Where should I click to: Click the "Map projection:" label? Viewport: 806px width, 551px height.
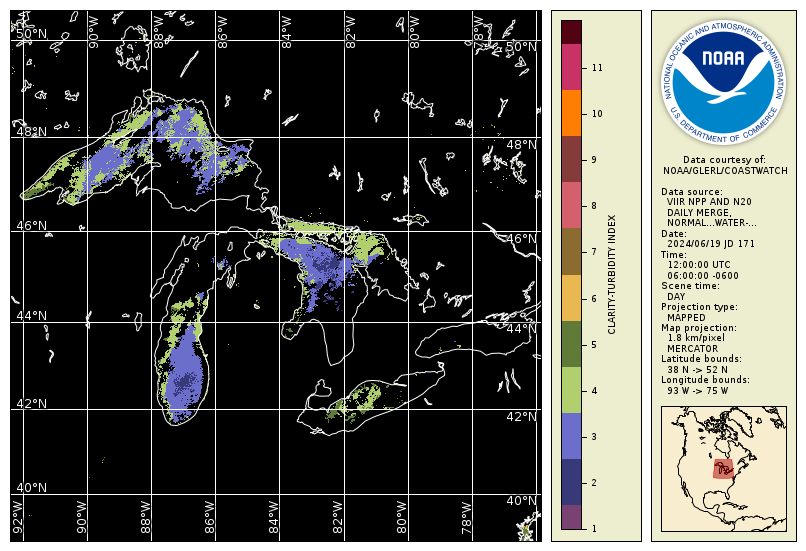pyautogui.click(x=699, y=328)
